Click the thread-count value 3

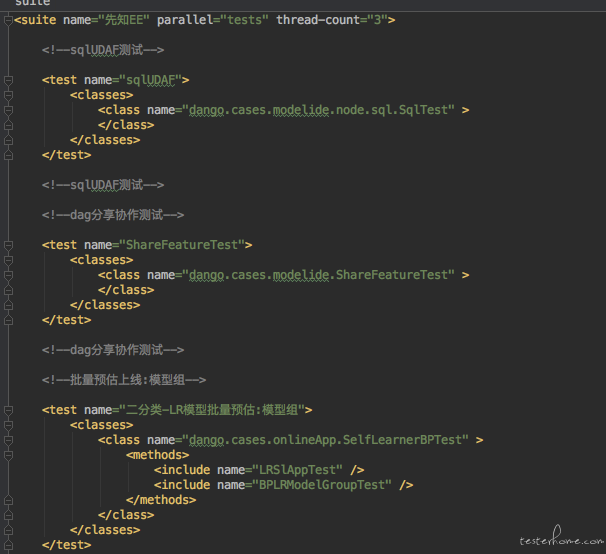[x=378, y=20]
